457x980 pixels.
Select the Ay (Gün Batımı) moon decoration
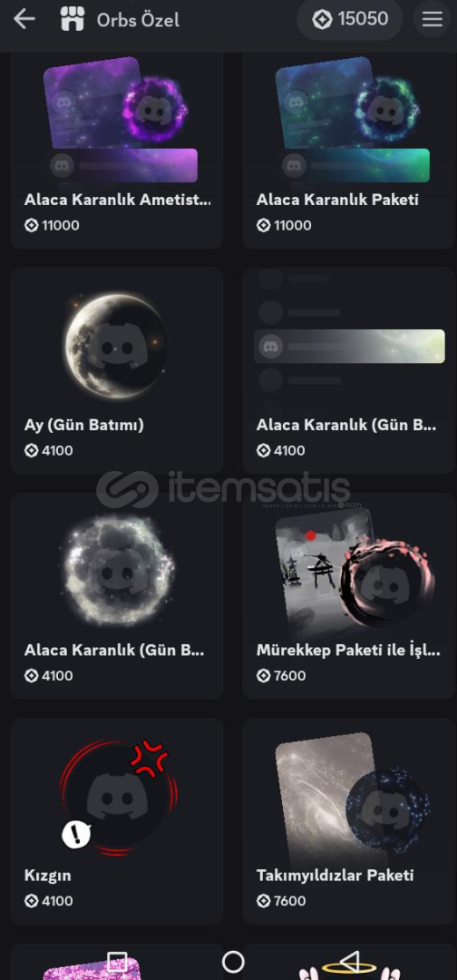click(x=117, y=370)
